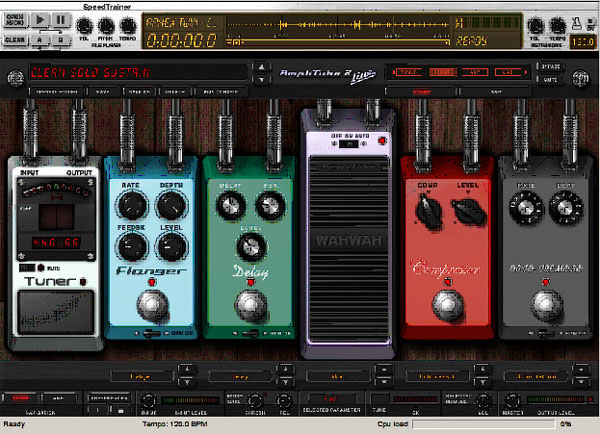The height and width of the screenshot is (434, 600).
Task: Click the Flanger Rate knob
Action: click(132, 206)
